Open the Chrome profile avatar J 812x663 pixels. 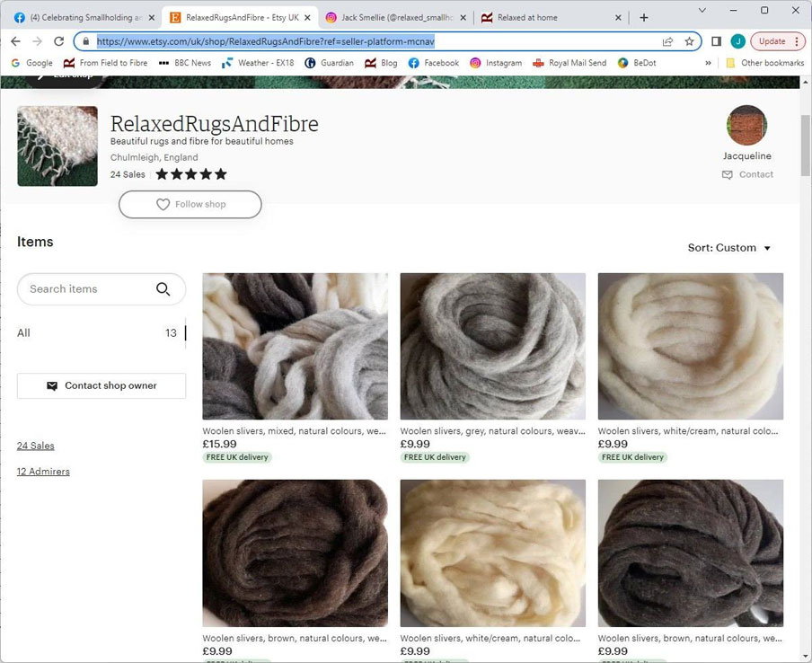[738, 41]
